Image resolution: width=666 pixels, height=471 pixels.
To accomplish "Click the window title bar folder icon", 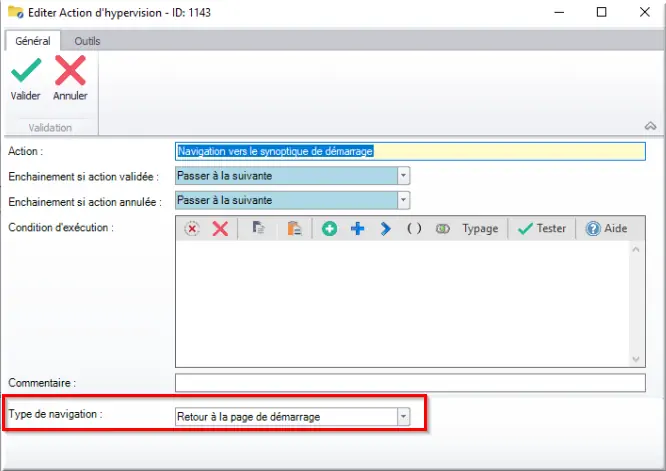I will [16, 12].
